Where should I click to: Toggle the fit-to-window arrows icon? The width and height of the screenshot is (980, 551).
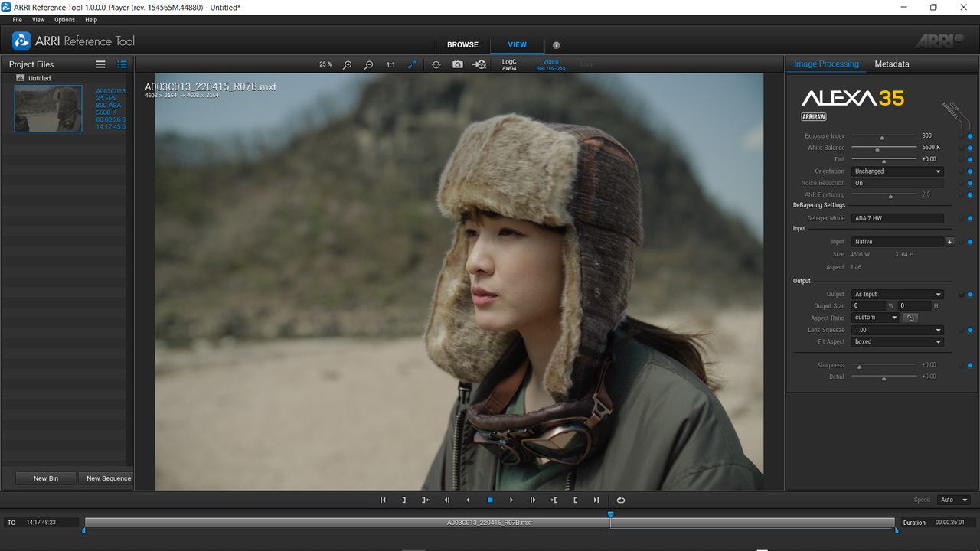pos(412,65)
